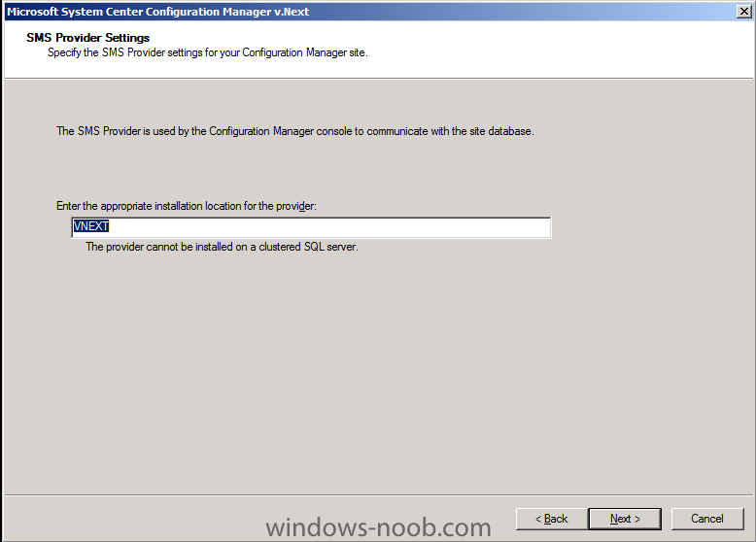Image resolution: width=756 pixels, height=542 pixels.
Task: Click the divider line under the header
Action: pos(378,78)
